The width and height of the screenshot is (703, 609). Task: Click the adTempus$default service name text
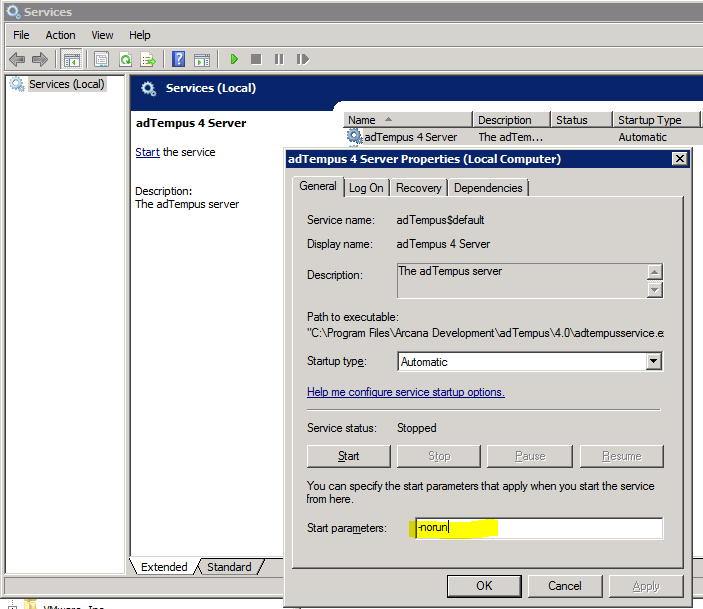click(440, 220)
